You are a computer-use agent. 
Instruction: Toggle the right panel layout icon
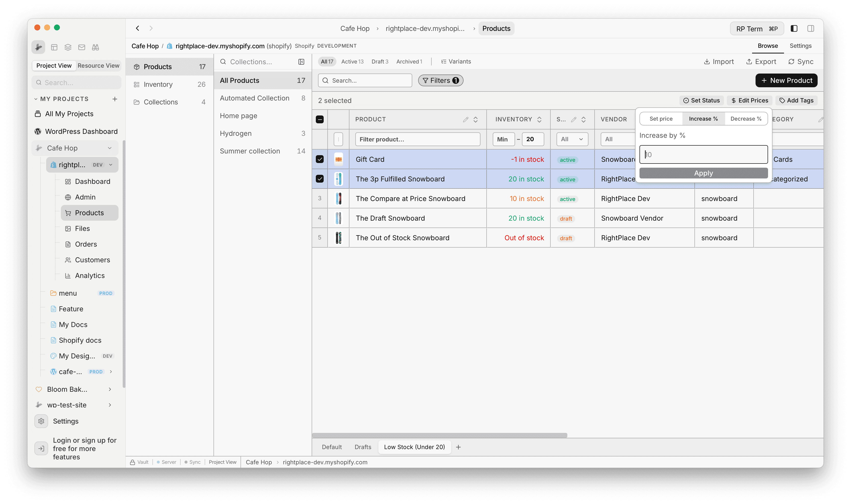click(811, 28)
